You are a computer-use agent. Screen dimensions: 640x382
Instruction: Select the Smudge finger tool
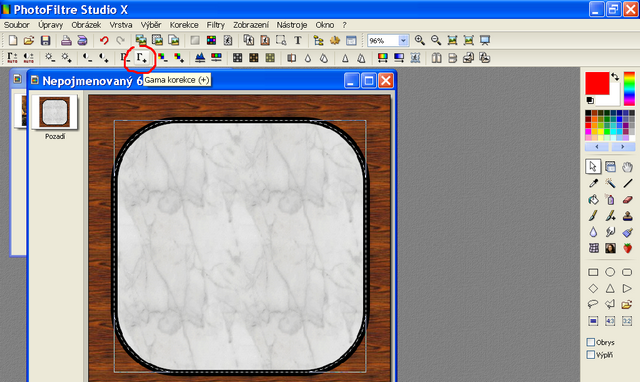tap(610, 232)
